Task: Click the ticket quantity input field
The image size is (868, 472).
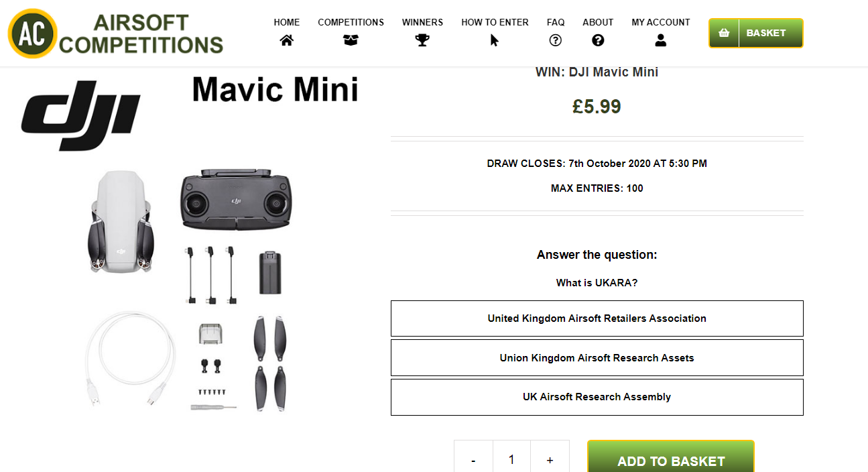Action: 511,460
